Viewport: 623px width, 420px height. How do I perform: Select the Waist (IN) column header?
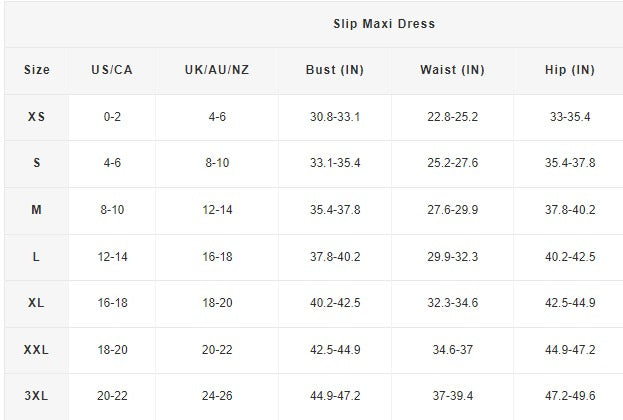[x=452, y=70]
